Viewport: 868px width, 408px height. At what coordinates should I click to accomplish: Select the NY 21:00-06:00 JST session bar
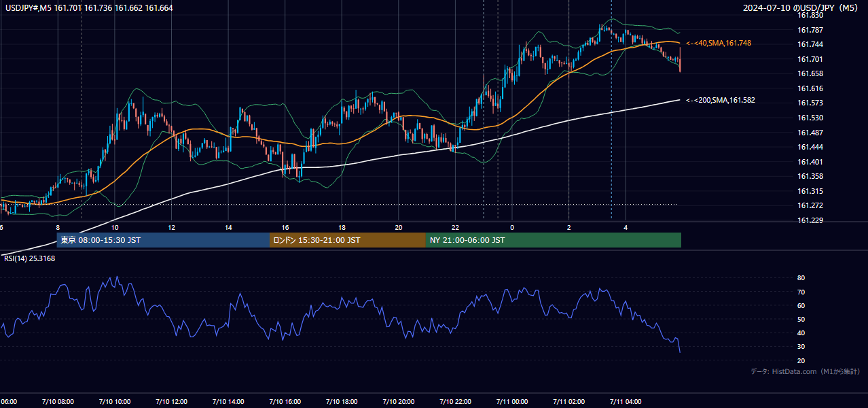pos(554,240)
